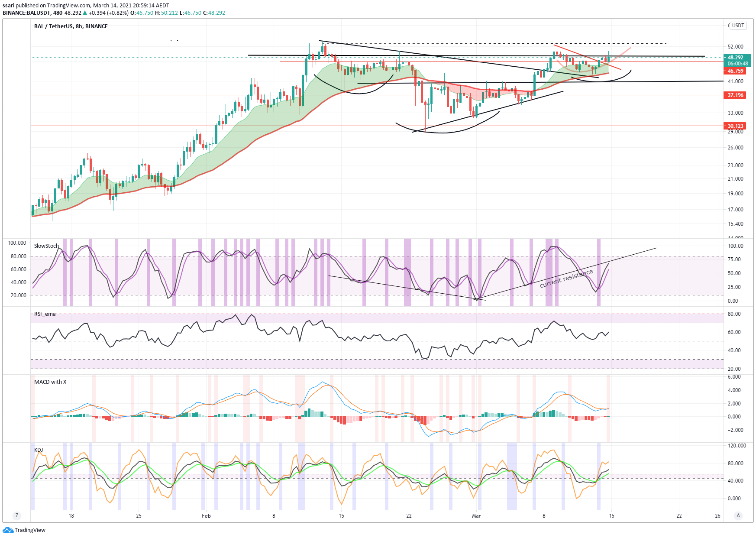Image resolution: width=756 pixels, height=538 pixels.
Task: Click the 15.400 price scale value
Action: tap(736, 224)
